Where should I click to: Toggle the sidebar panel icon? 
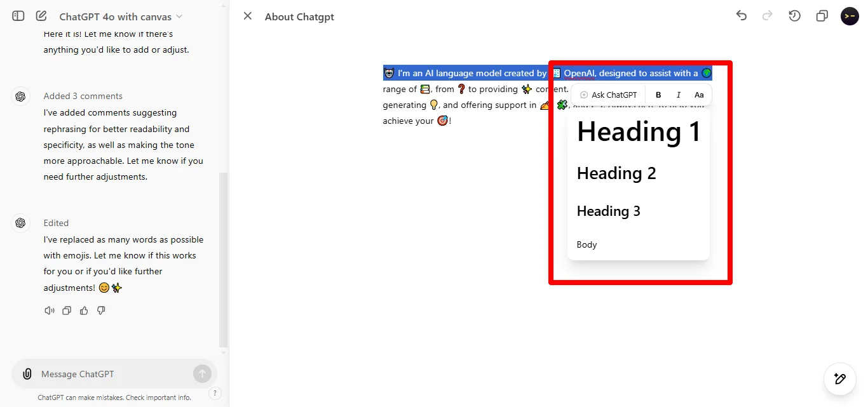(x=18, y=16)
